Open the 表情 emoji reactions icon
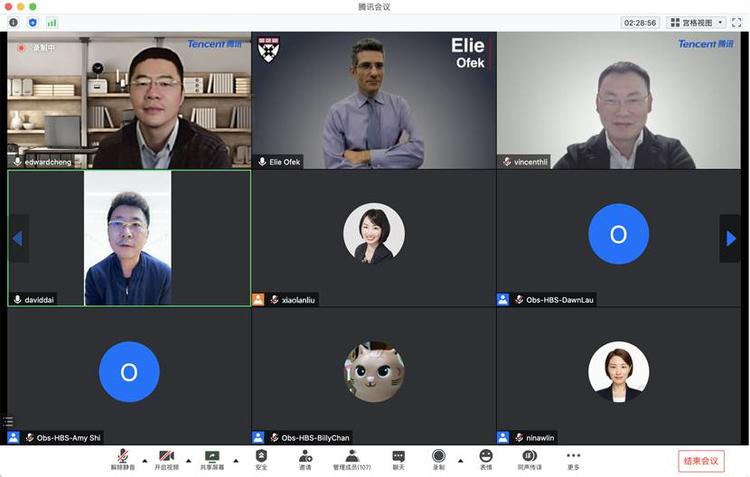 485,460
